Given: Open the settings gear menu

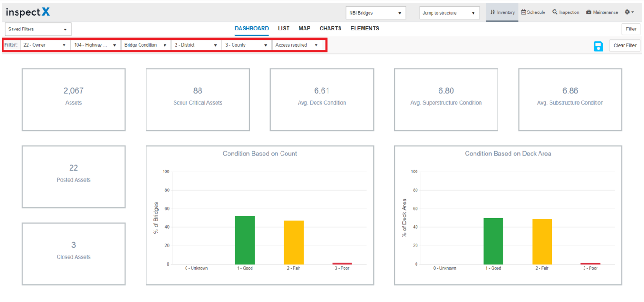Looking at the screenshot, I should (x=630, y=12).
